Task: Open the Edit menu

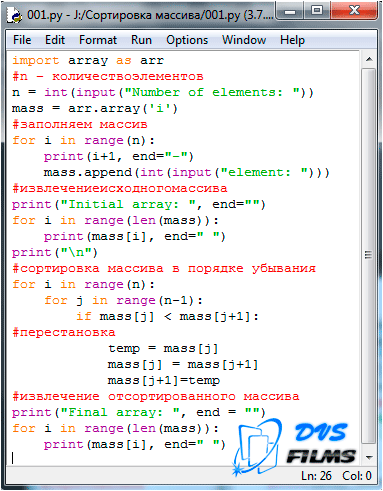Action: tap(55, 40)
